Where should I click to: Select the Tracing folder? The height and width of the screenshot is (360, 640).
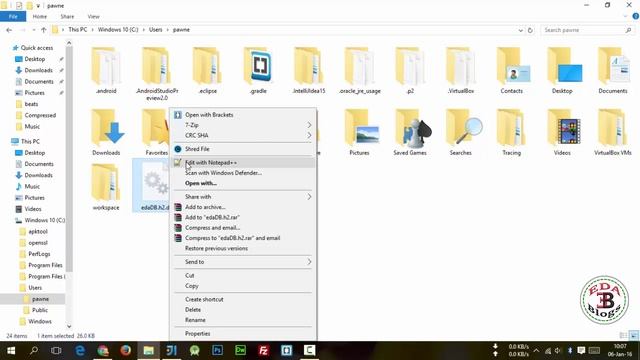tap(511, 132)
